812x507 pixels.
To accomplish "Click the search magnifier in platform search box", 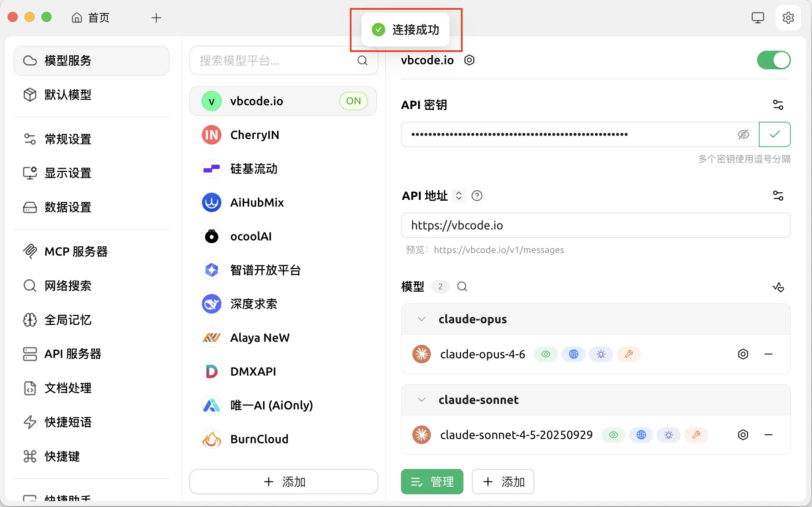I will point(362,60).
